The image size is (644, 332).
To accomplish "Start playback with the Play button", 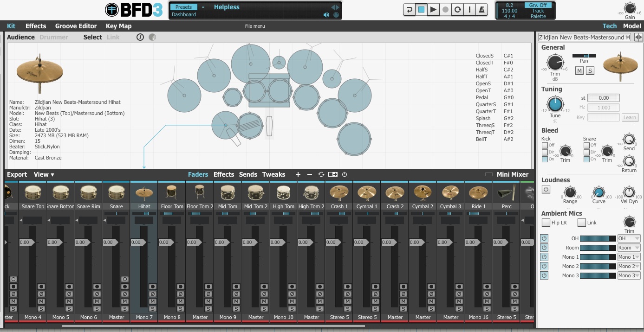I will pyautogui.click(x=433, y=9).
